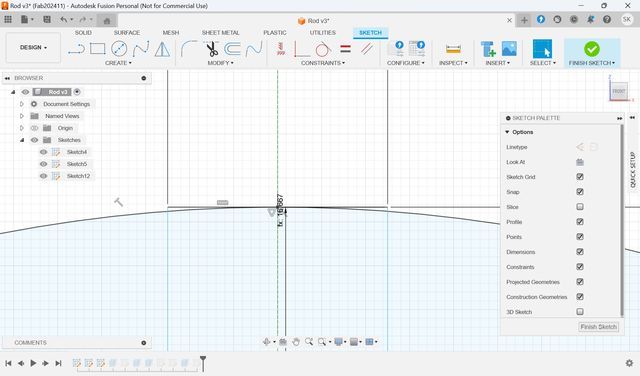This screenshot has width=640, height=376.
Task: Open the notifications bell icon
Action: [x=591, y=20]
